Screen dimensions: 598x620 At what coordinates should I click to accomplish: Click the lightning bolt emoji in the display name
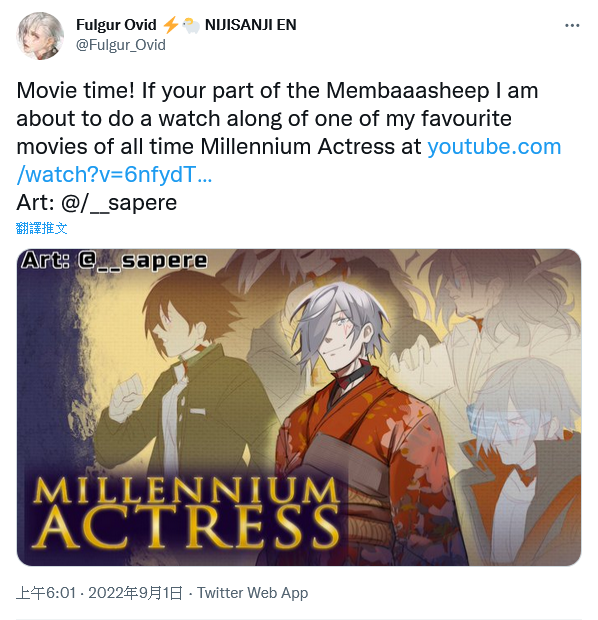[x=171, y=25]
